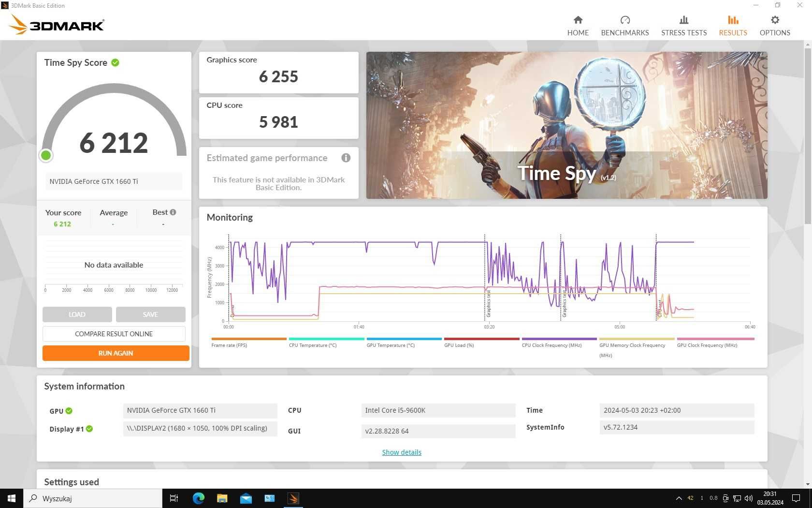
Task: Click the info icon beside Best
Action: pyautogui.click(x=173, y=212)
